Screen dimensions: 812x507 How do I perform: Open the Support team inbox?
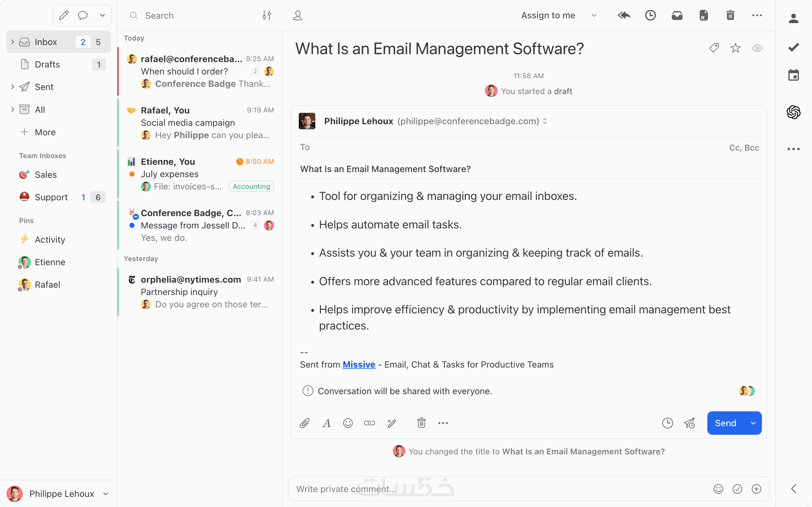[x=51, y=197]
